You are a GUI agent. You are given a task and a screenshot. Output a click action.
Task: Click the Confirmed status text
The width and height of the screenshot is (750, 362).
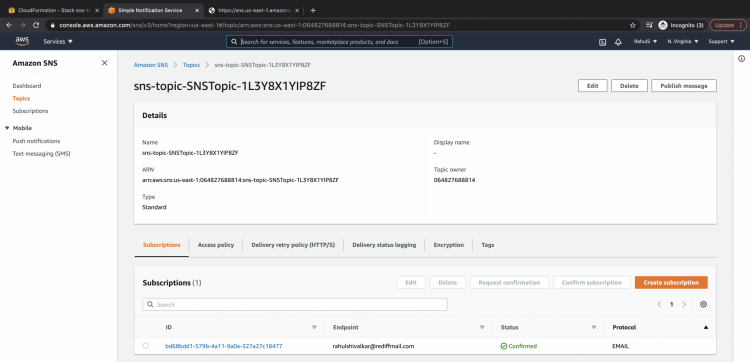(522, 346)
